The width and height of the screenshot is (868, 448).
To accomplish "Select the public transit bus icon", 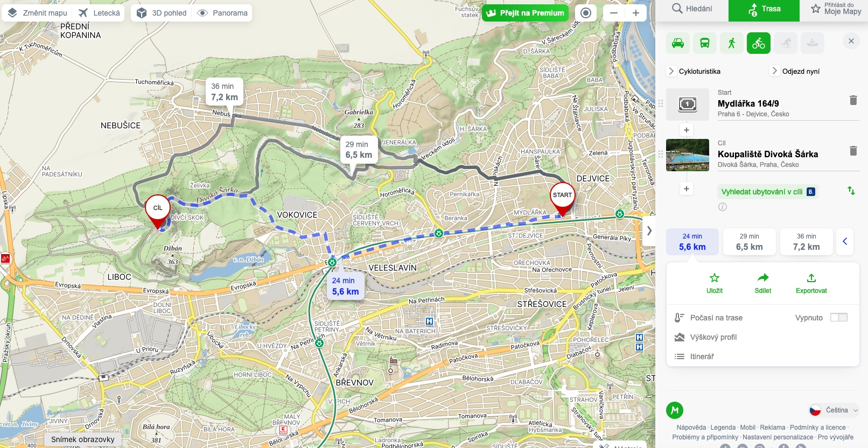I will (705, 43).
